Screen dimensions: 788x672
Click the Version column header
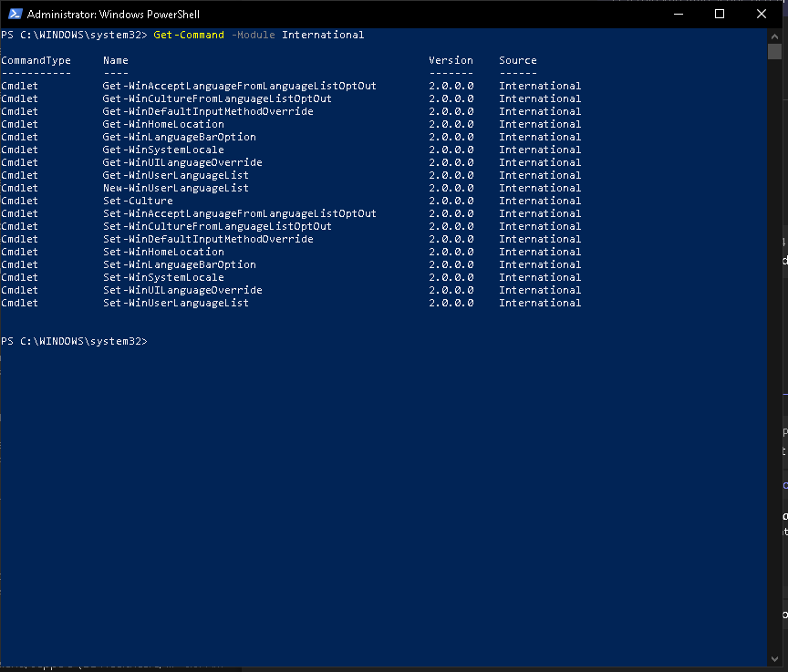(451, 60)
